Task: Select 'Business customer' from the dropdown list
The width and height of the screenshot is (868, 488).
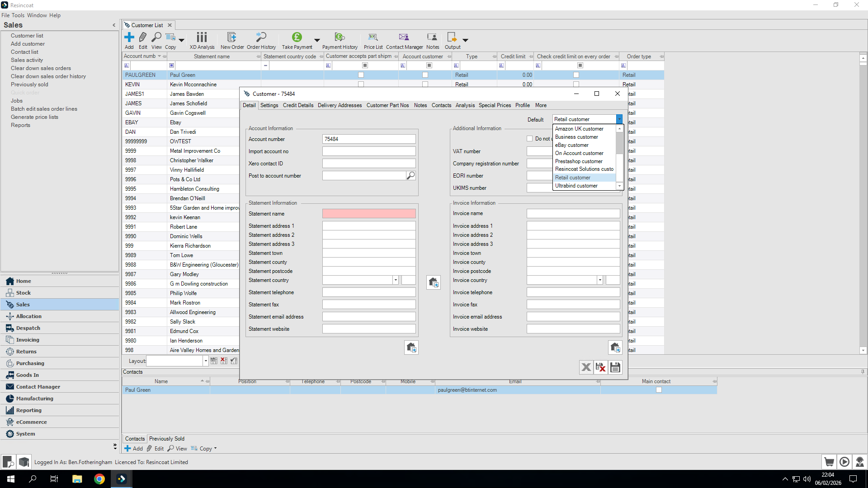Action: pos(576,137)
